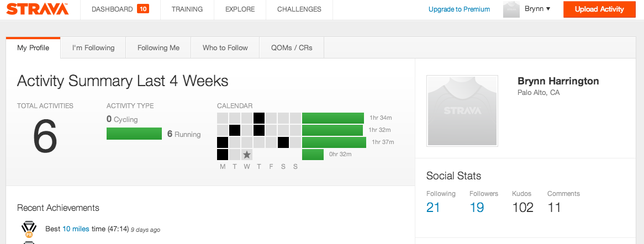Open the Who to Follow tab
This screenshot has height=244, width=644.
tap(225, 47)
